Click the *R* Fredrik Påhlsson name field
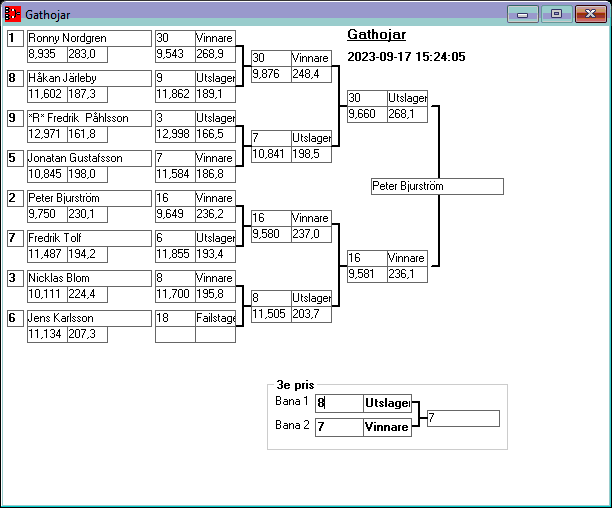Screen dimensions: 612x508 [x=87, y=118]
